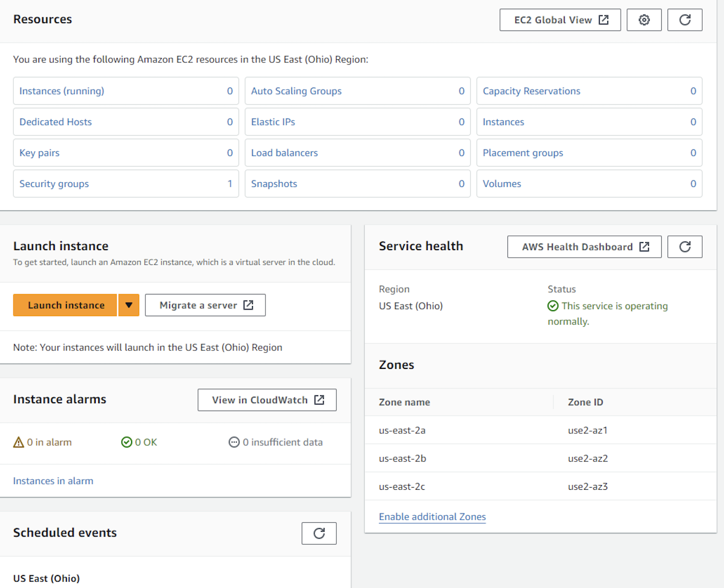The image size is (724, 588).
Task: Click zone ID use2-az3
Action: tap(587, 486)
